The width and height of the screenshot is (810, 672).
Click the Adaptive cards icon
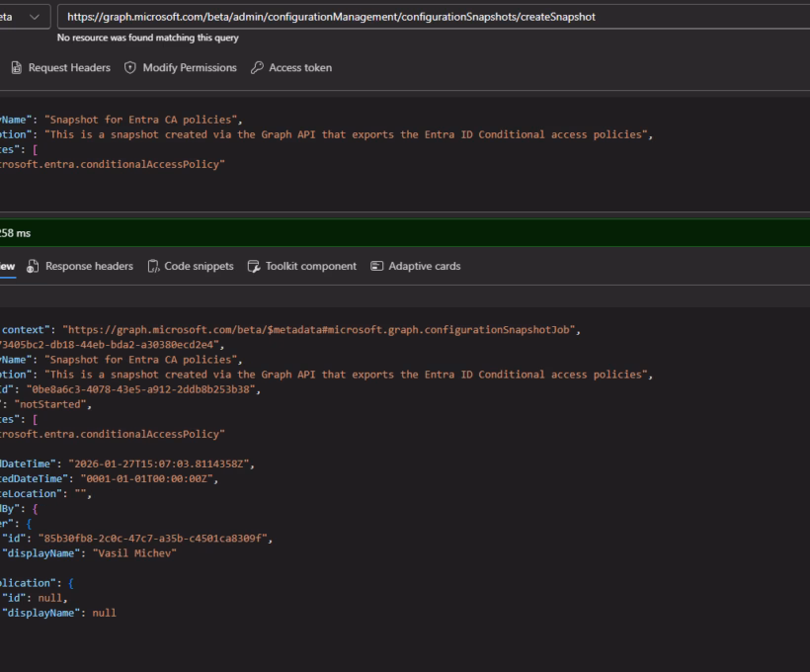[x=377, y=266]
